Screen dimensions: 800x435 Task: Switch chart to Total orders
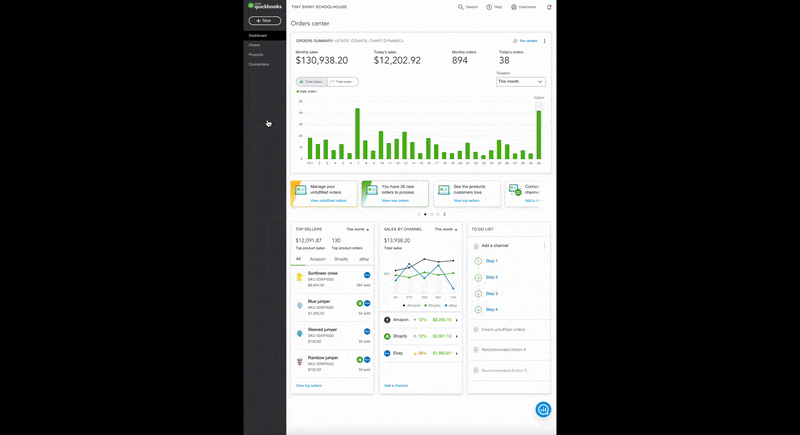pyautogui.click(x=311, y=82)
